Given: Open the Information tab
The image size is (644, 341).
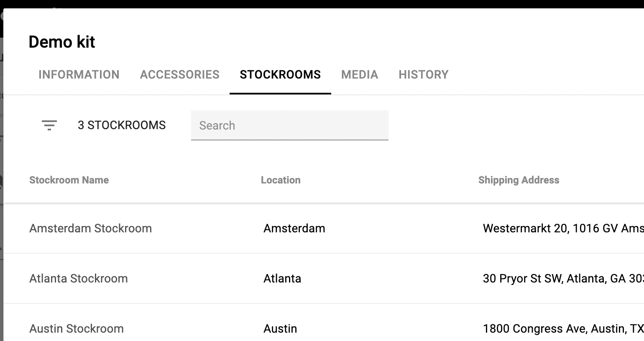Looking at the screenshot, I should click(79, 75).
